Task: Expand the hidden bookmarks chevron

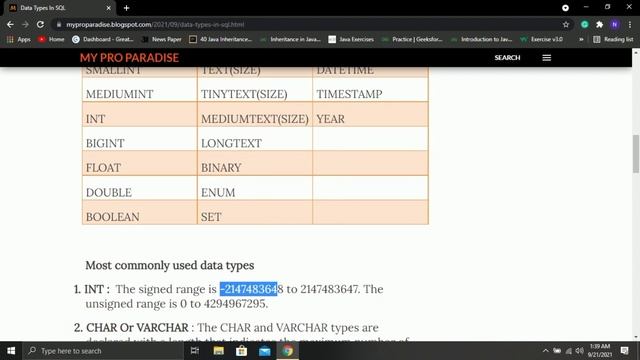Action: [x=581, y=39]
